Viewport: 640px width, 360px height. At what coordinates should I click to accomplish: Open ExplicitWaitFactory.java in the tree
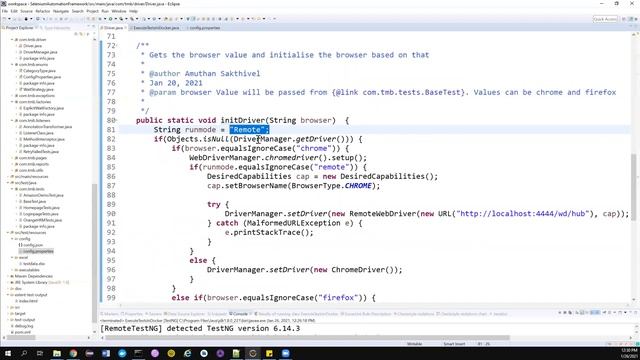pyautogui.click(x=43, y=108)
